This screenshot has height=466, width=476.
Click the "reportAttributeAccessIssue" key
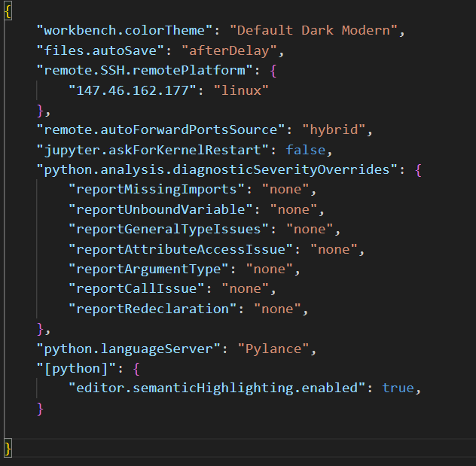tap(181, 249)
